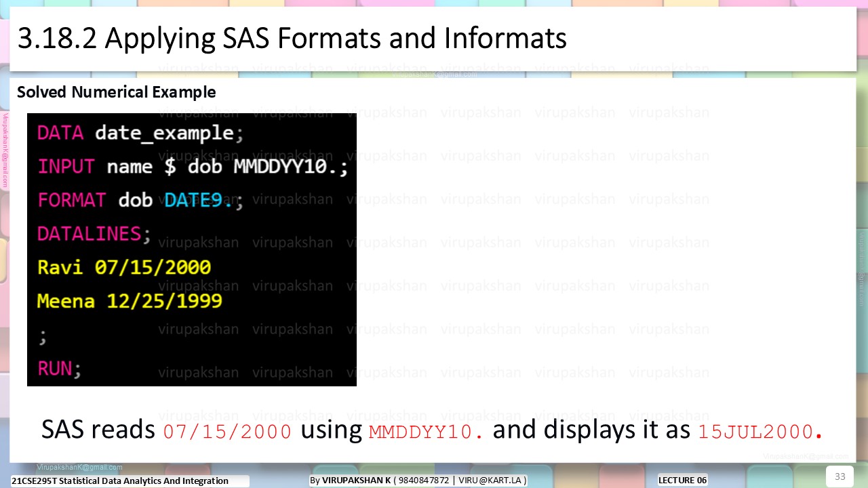Click the 'Ravi 07/15/2000' data line
Image resolution: width=868 pixels, height=488 pixels.
coord(124,267)
